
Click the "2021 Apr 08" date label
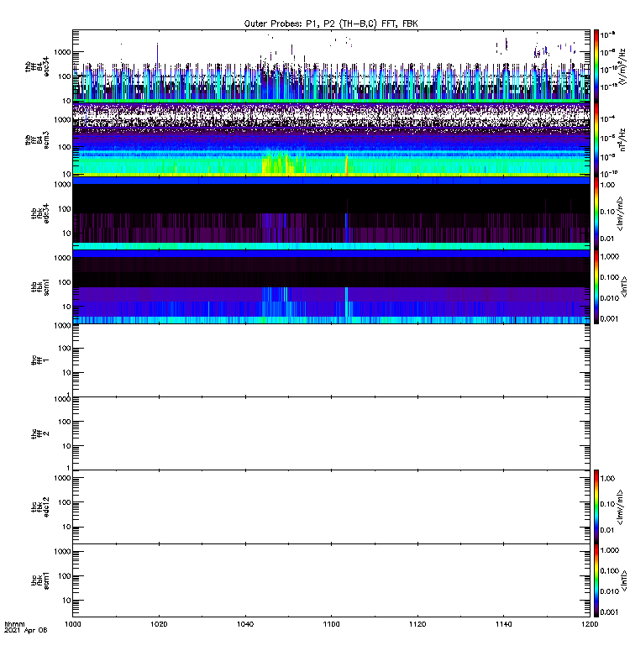26,630
